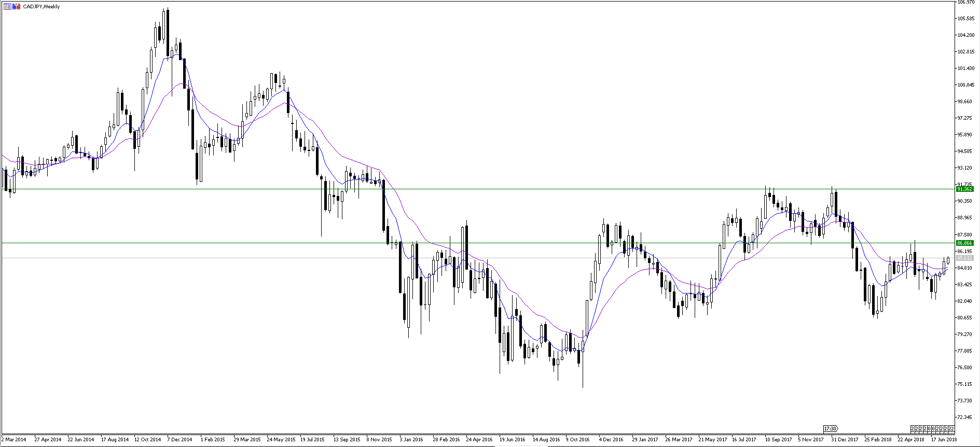The width and height of the screenshot is (980, 447).
Task: Click the green 86.866 price level tag
Action: [x=965, y=243]
